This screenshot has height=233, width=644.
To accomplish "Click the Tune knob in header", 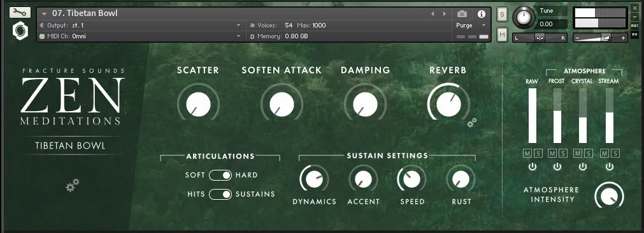I will 524,17.
